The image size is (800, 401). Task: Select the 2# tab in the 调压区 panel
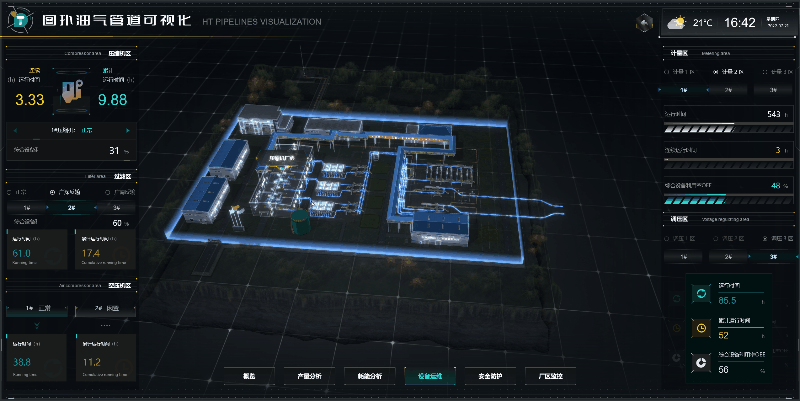(728, 257)
